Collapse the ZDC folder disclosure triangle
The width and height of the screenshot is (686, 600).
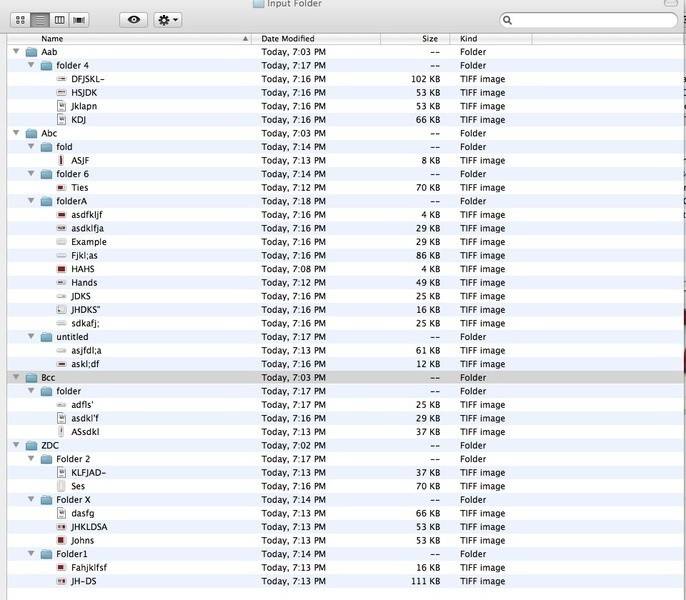coord(16,446)
